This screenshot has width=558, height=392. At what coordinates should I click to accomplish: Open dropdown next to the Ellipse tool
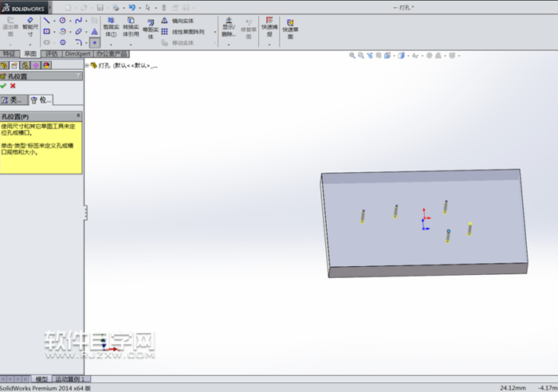(x=86, y=32)
